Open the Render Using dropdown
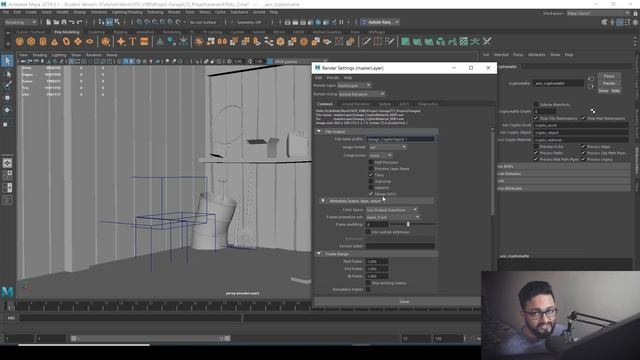Viewport: 640px width, 360px height. 361,94
